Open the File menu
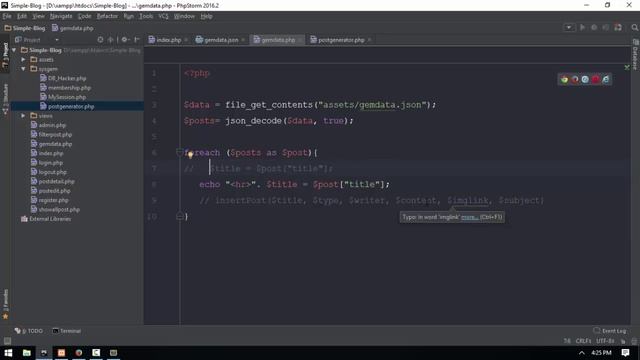This screenshot has height=360, width=640. click(7, 16)
